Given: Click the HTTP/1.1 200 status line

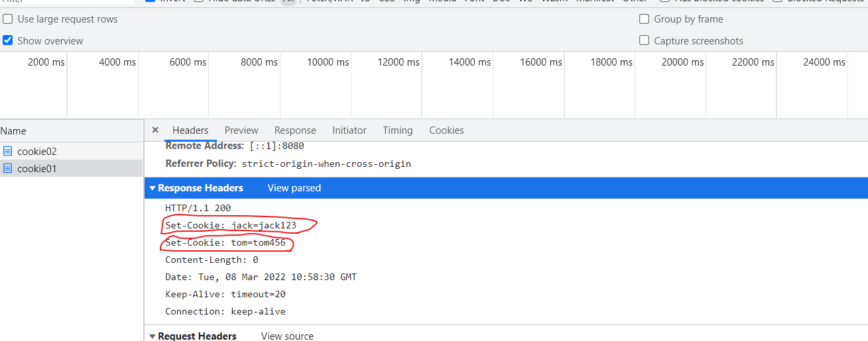Looking at the screenshot, I should pos(198,209).
